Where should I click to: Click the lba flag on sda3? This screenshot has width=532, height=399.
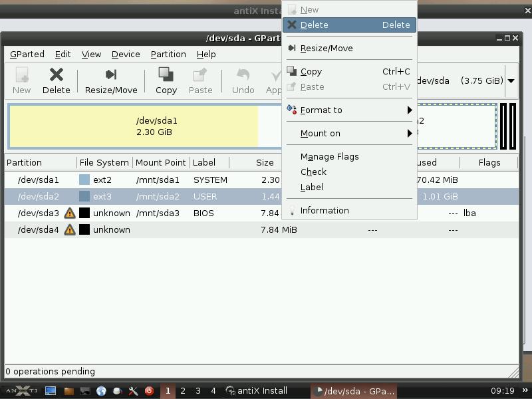(469, 213)
